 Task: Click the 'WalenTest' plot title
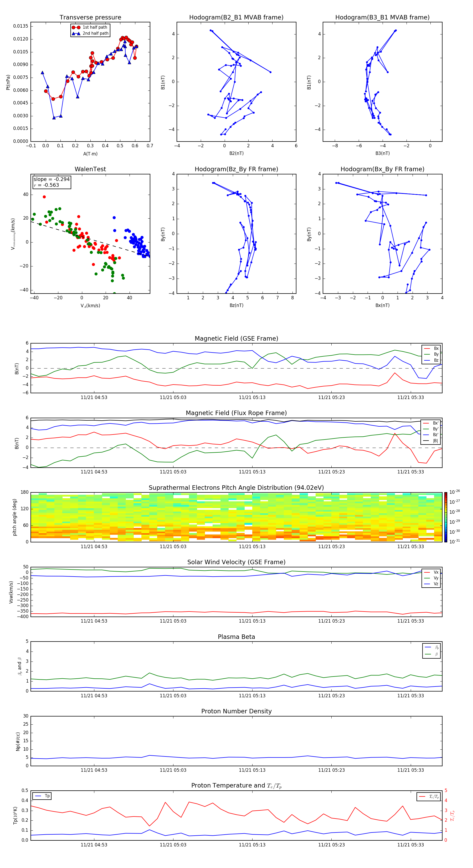(x=90, y=169)
